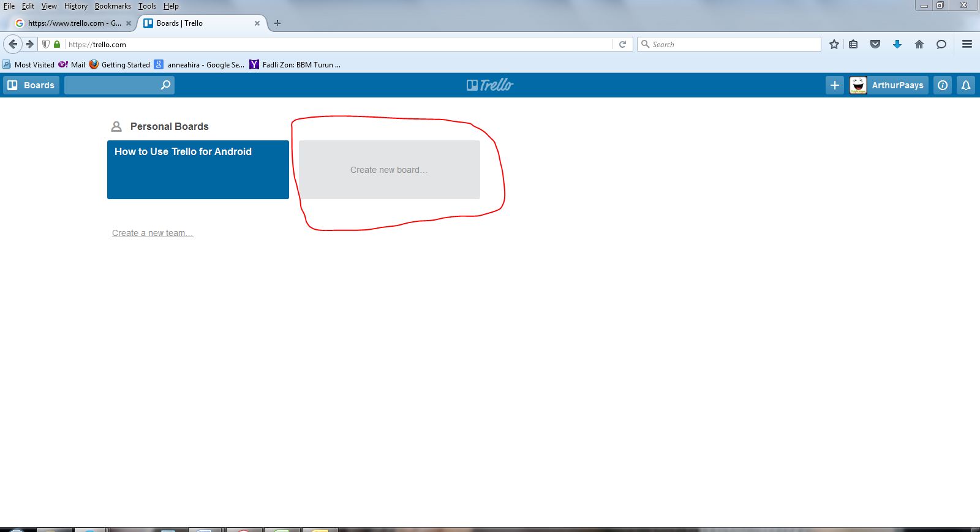Open the Mail bookmark

[x=72, y=64]
